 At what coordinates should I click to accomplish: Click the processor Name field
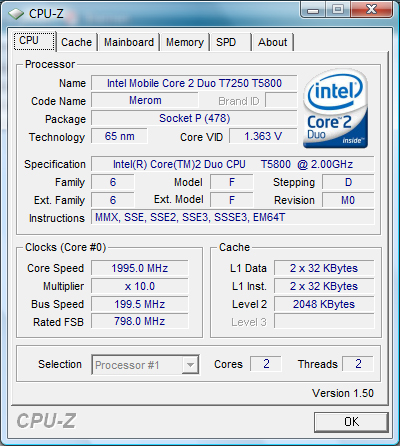pos(194,83)
